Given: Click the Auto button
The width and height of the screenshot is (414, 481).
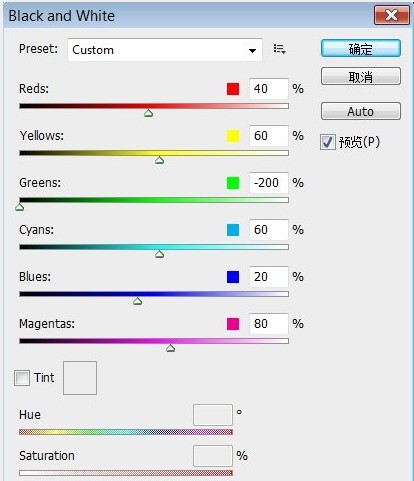Looking at the screenshot, I should tap(361, 111).
